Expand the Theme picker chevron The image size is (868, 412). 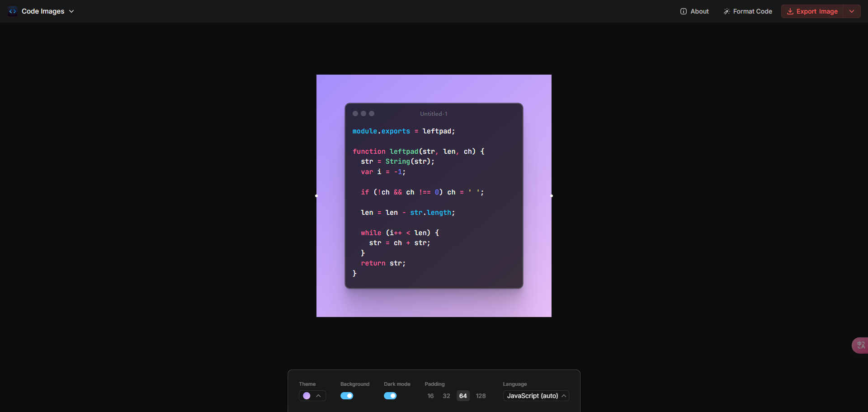[318, 396]
